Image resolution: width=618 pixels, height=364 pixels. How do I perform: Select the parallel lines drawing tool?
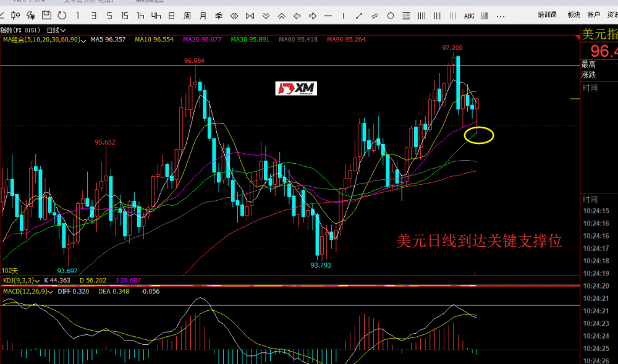pos(375,15)
